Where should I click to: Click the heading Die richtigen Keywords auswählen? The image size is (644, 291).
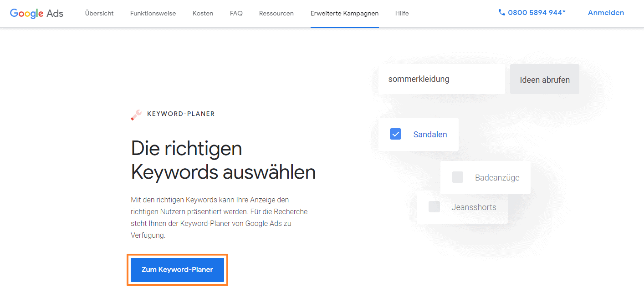pyautogui.click(x=223, y=160)
